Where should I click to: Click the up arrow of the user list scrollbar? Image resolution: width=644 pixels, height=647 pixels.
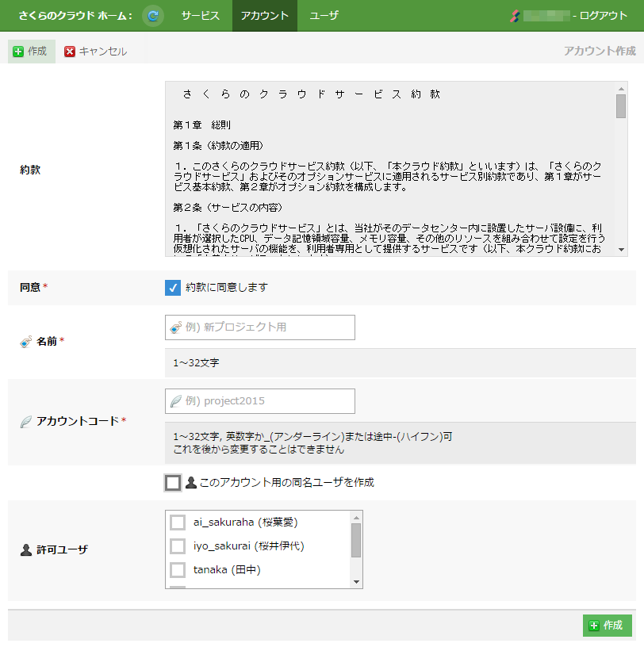[x=356, y=516]
